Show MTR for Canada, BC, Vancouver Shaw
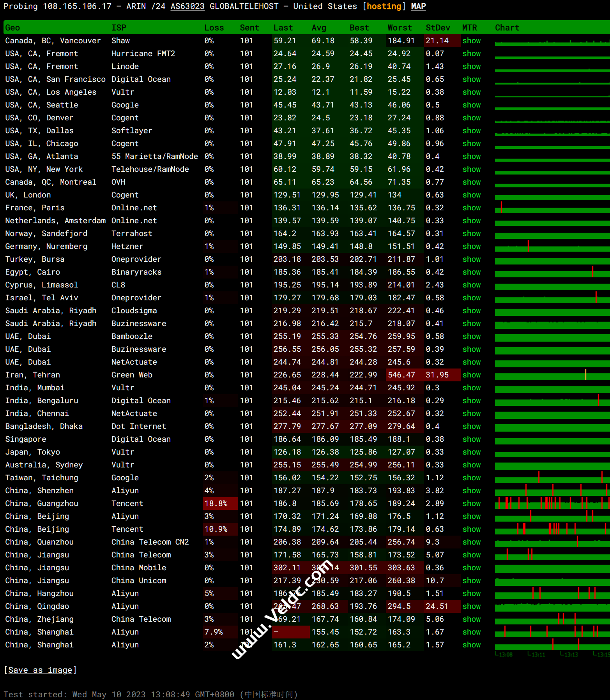Viewport: 610px width, 700px height. (x=471, y=41)
